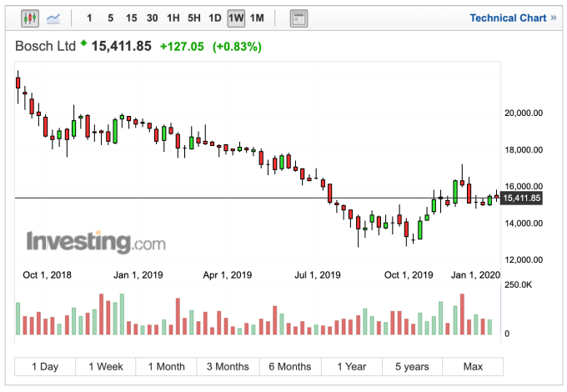Open the Technical Chart link
Viewport: 567px width, 392px height.
(513, 18)
